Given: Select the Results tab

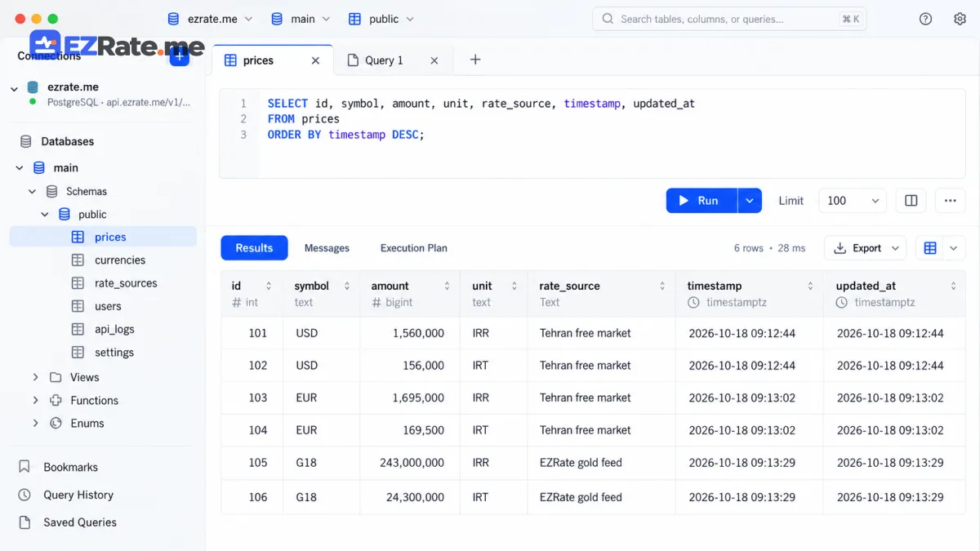Looking at the screenshot, I should click(x=254, y=248).
